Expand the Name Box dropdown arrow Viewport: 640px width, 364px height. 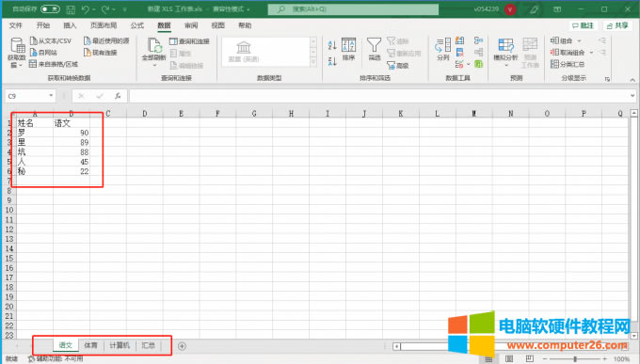(x=51, y=96)
